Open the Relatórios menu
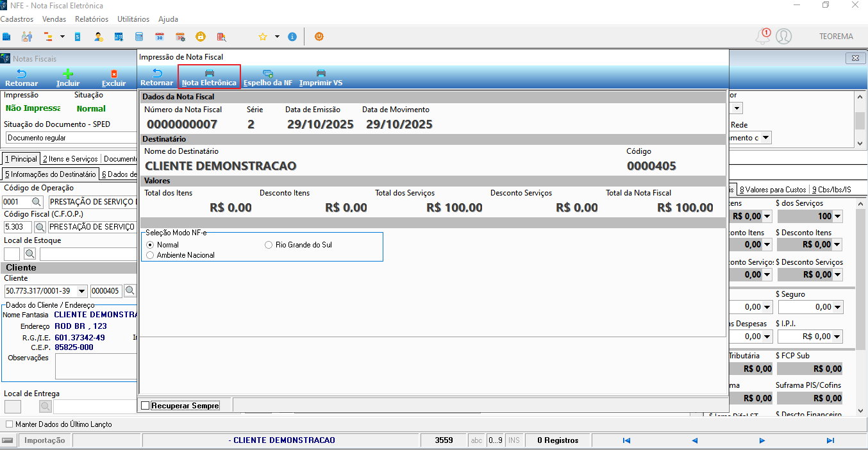The image size is (868, 450). point(92,19)
